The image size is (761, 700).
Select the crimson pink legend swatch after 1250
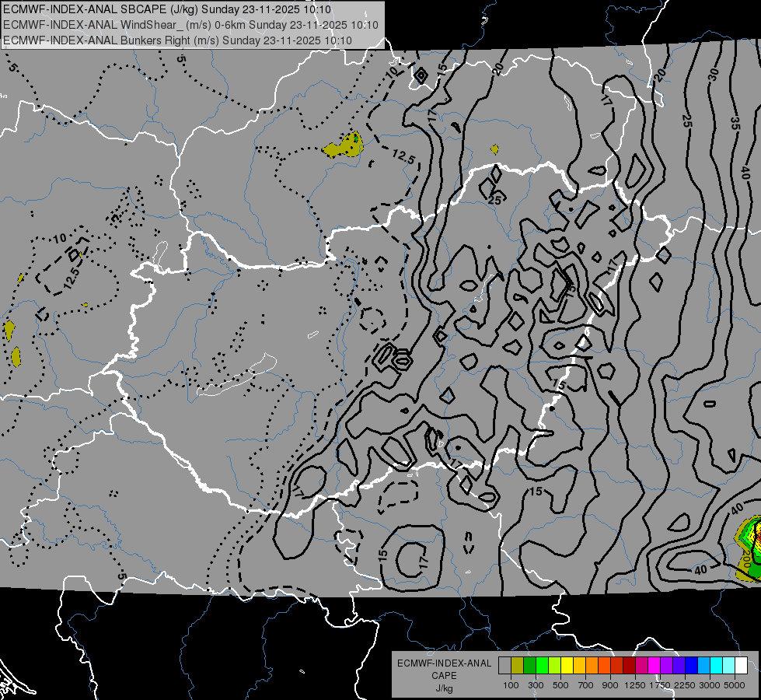click(x=641, y=666)
